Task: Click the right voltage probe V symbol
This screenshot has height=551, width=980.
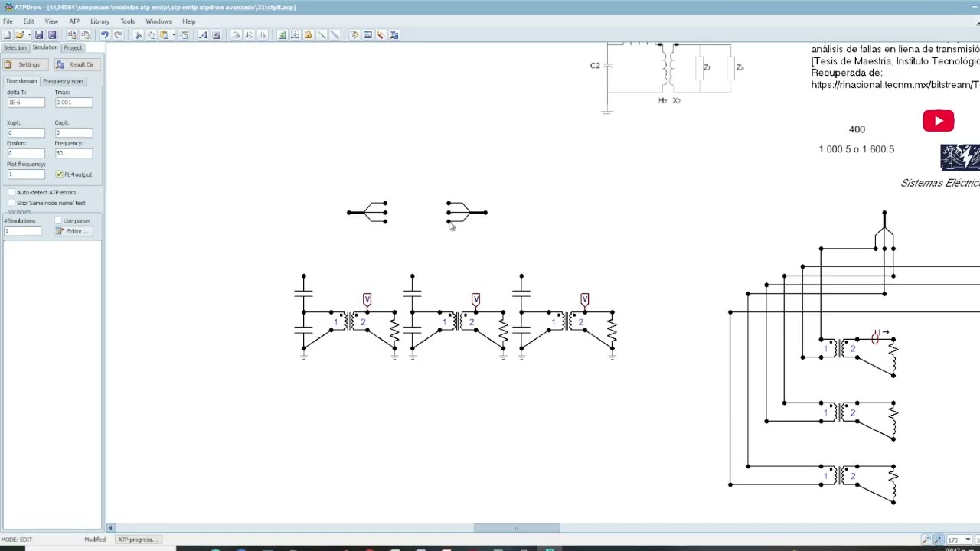Action: click(584, 299)
